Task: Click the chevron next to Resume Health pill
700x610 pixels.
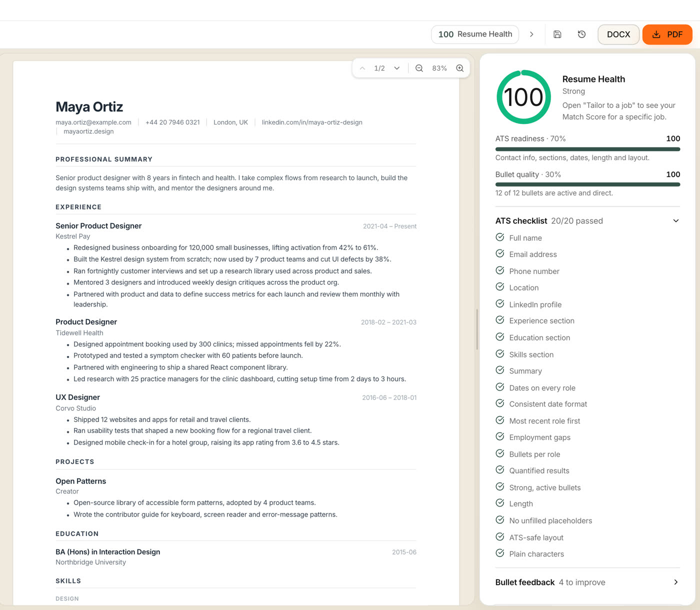Action: pos(531,34)
